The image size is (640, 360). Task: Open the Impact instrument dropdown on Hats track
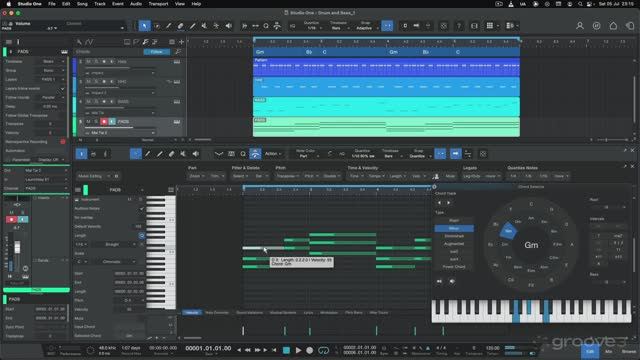(x=119, y=73)
